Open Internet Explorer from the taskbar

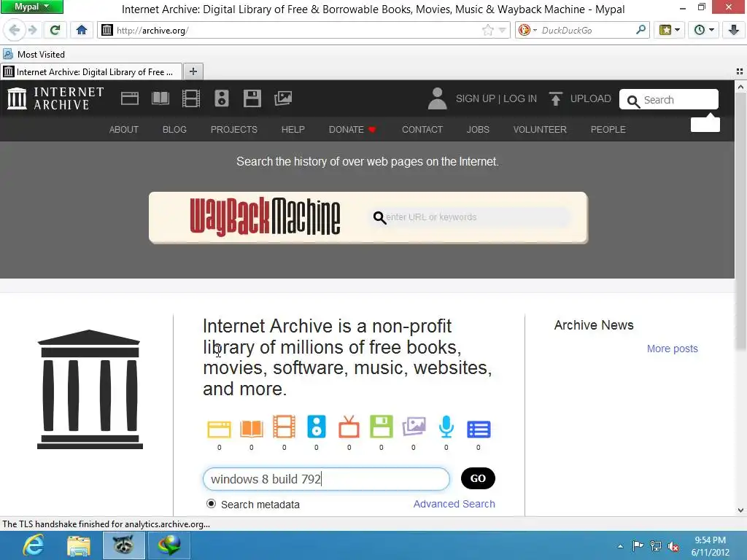pyautogui.click(x=34, y=545)
